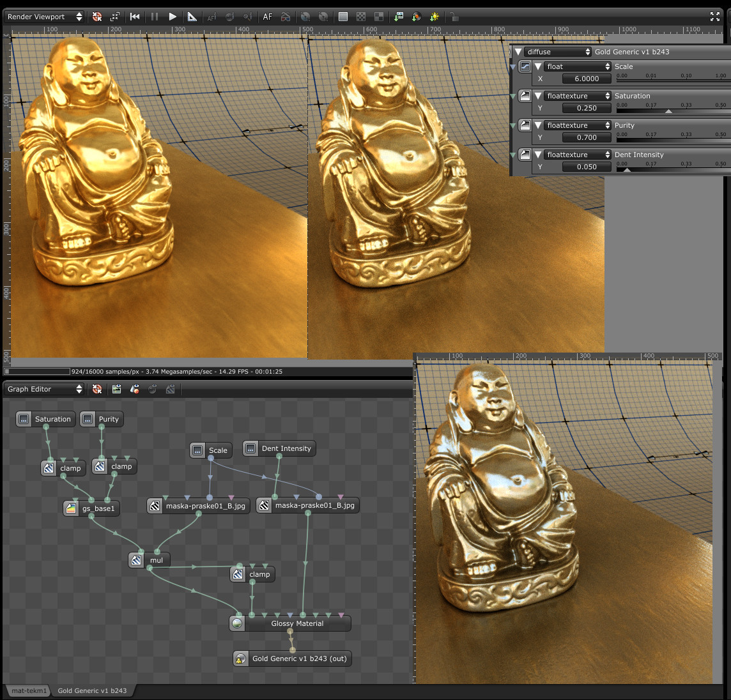Click the Graph Editor recenter view icon
This screenshot has width=731, height=700.
[97, 389]
